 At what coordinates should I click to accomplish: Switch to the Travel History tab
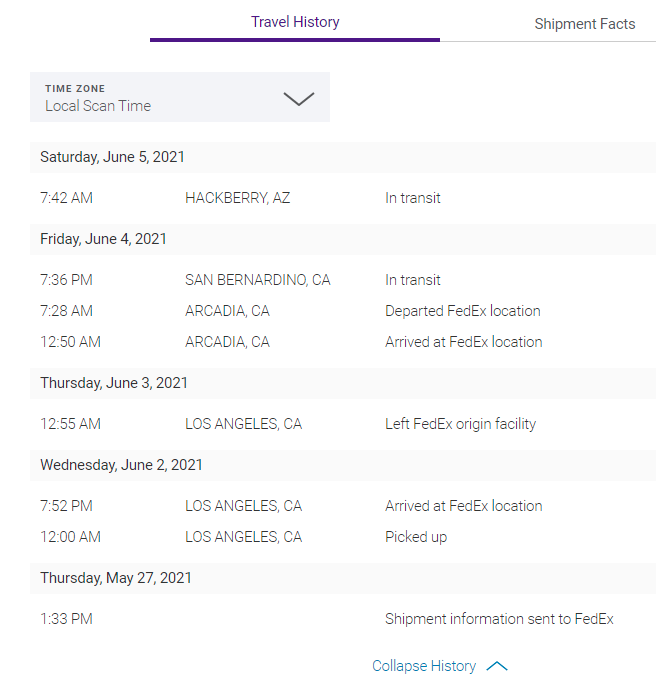295,22
